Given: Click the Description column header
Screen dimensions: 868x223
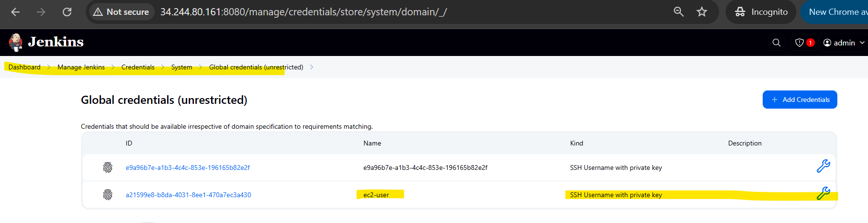Looking at the screenshot, I should (744, 143).
